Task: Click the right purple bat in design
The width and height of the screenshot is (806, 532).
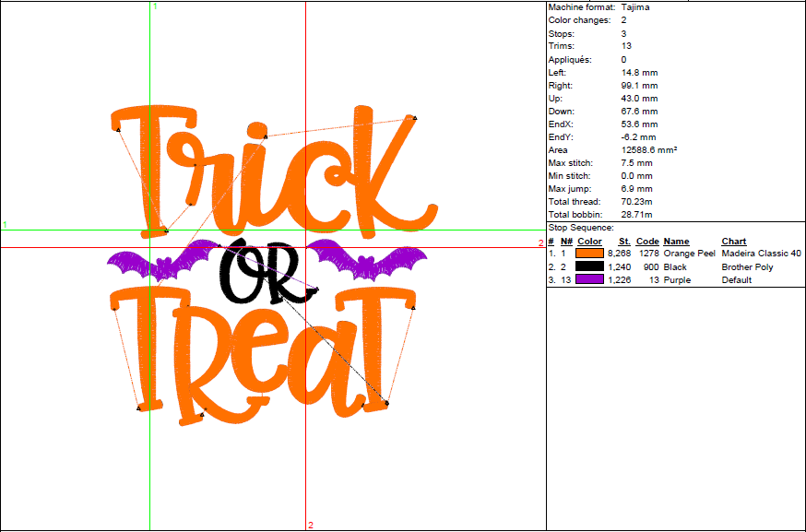Action: click(369, 259)
